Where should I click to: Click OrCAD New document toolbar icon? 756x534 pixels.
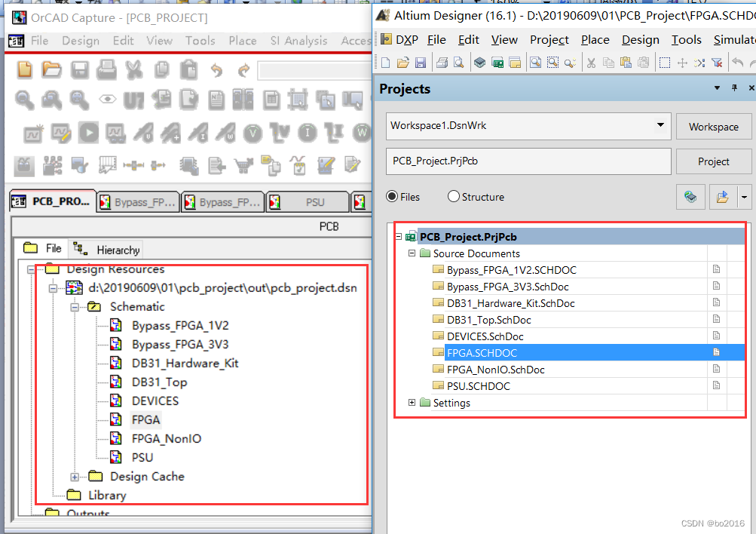pos(25,70)
